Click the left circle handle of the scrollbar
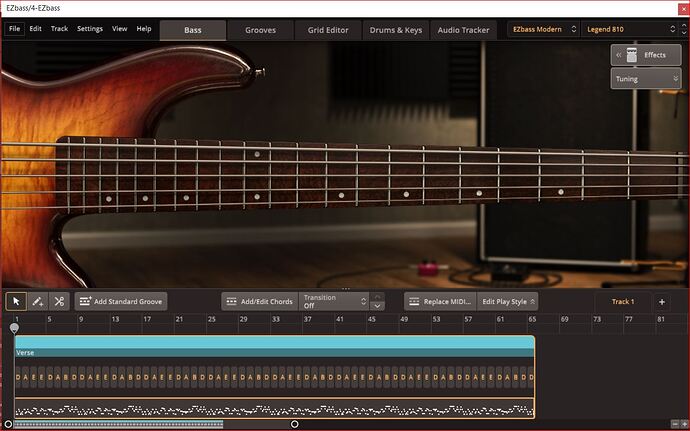The width and height of the screenshot is (690, 431). [8, 424]
